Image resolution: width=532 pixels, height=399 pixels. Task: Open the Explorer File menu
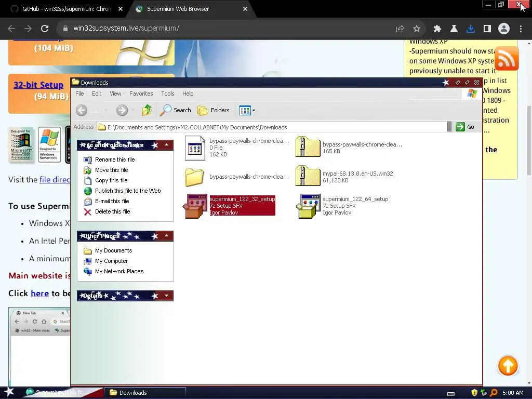pyautogui.click(x=79, y=94)
